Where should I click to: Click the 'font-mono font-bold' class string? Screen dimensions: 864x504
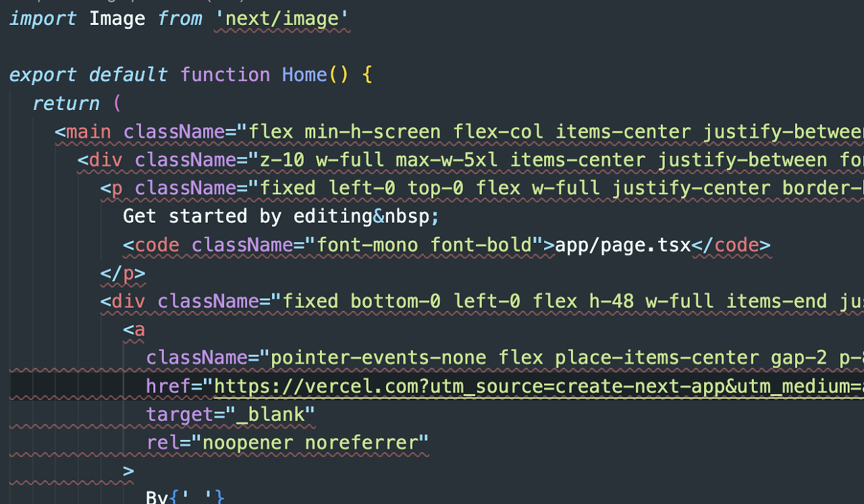[425, 245]
